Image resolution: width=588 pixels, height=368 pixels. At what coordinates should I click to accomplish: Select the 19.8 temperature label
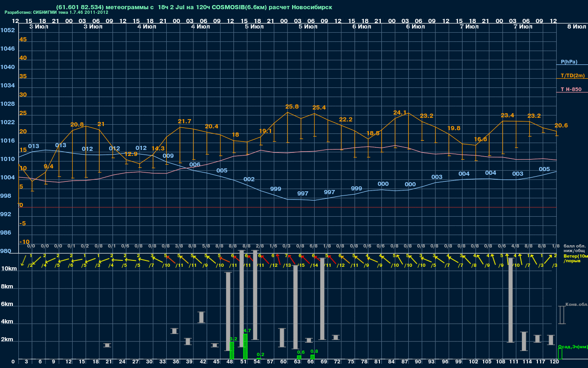(453, 128)
